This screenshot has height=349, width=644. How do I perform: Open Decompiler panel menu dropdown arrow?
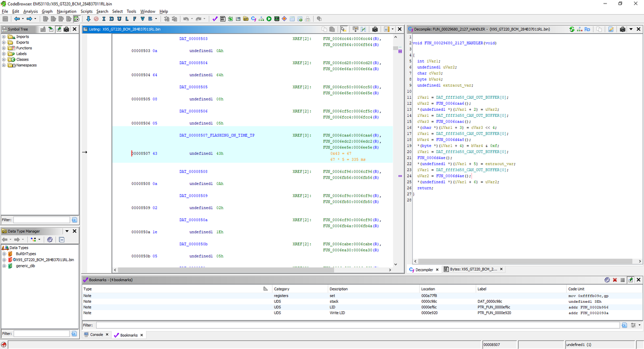[x=631, y=29]
